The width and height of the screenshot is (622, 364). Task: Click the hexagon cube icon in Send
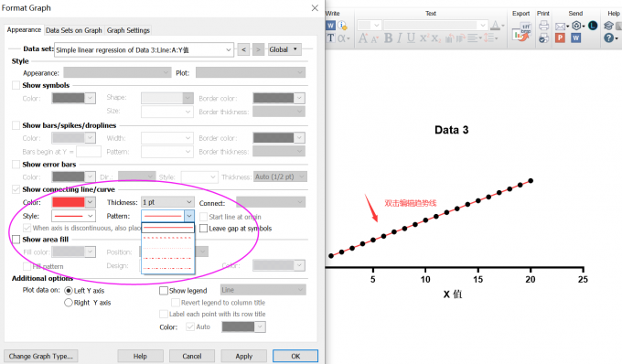(x=577, y=26)
